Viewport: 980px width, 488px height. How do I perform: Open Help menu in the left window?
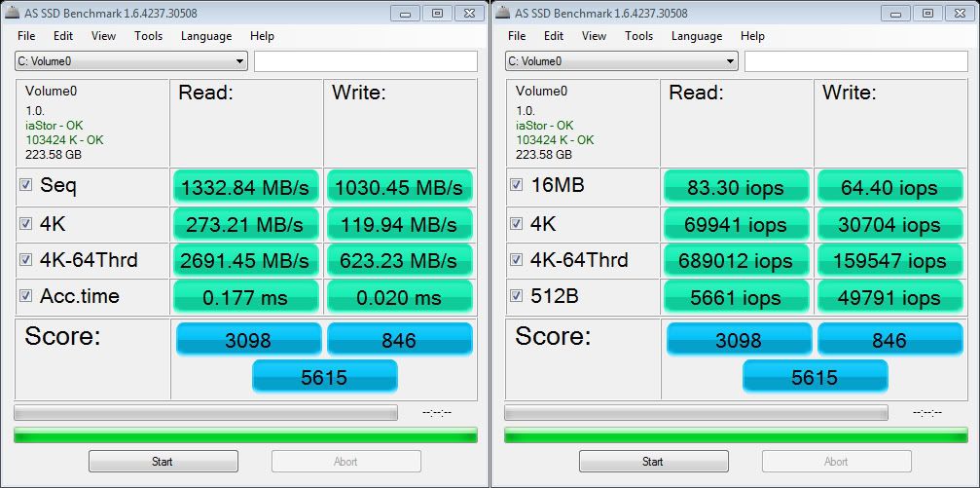click(262, 36)
